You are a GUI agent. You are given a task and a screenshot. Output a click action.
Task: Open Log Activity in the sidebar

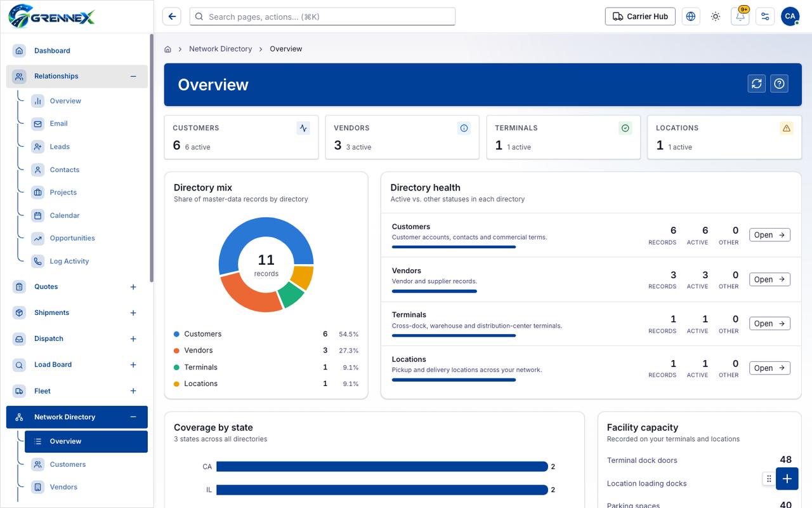point(86,261)
